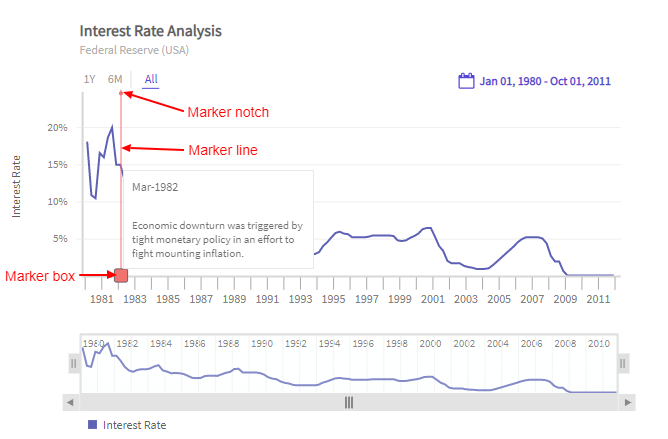Viewport: 668px width, 439px height.
Task: Click the marker notch atop the red line
Action: (x=121, y=93)
